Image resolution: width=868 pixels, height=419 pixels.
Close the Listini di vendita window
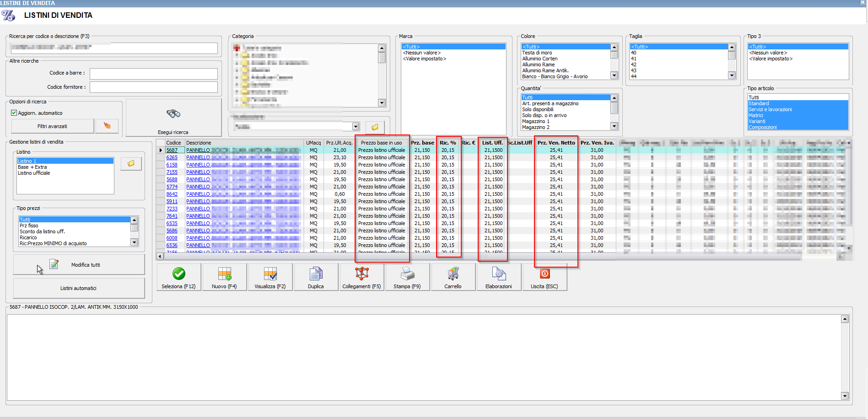tap(863, 3)
